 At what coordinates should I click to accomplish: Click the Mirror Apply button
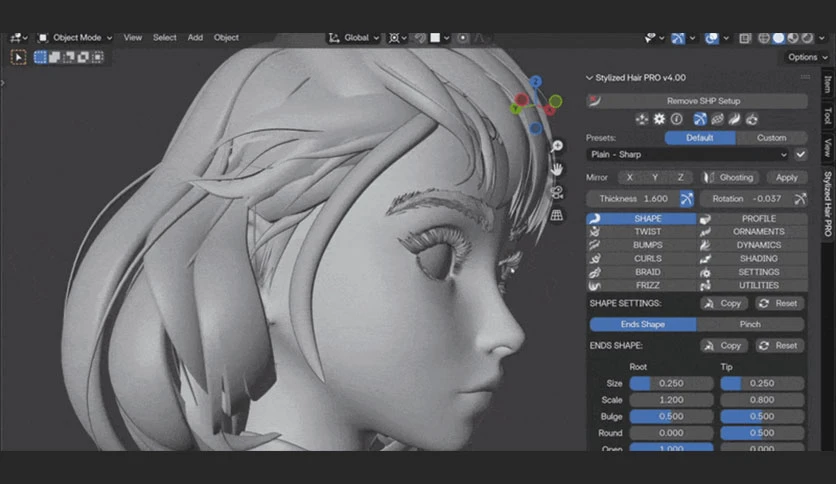click(786, 178)
